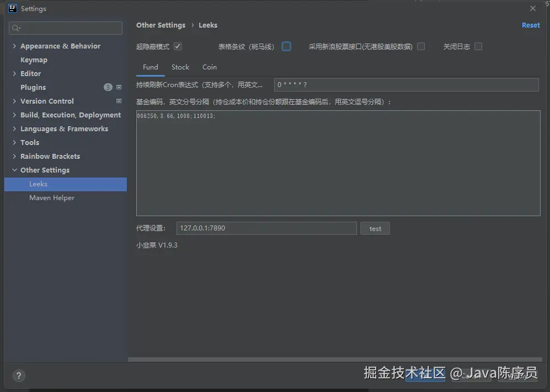The image size is (550, 392).
Task: Expand the Tools tree node
Action: (x=14, y=142)
